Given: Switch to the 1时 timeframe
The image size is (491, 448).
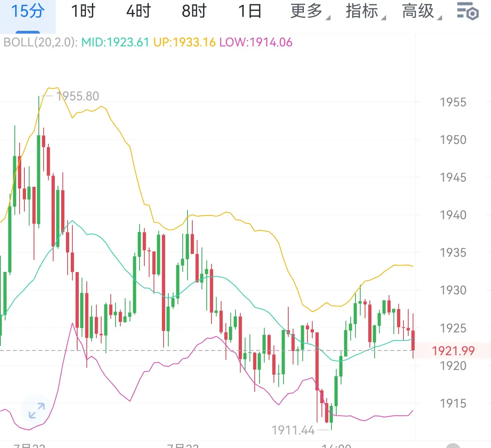Looking at the screenshot, I should [83, 11].
